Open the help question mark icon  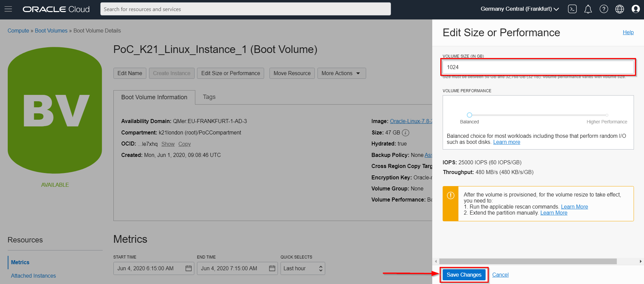[x=604, y=9]
